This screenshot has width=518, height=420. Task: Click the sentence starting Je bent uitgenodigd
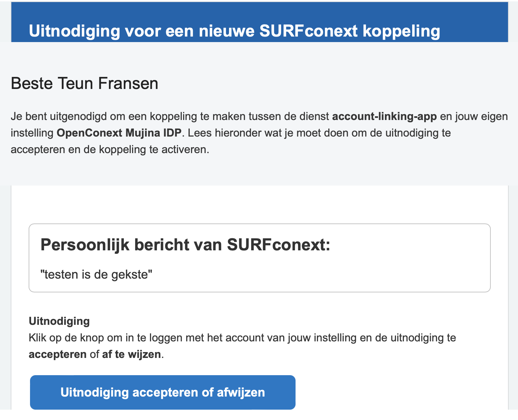[259, 125]
